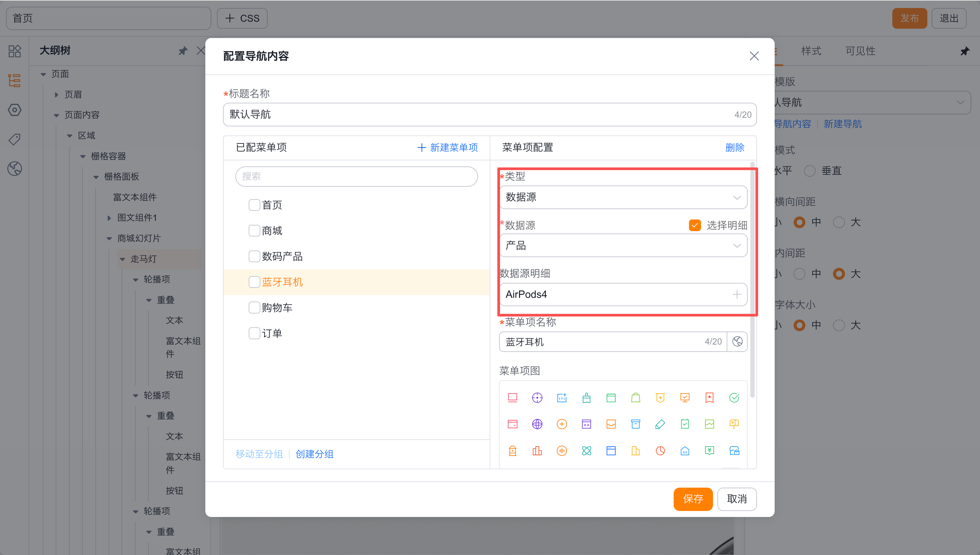Open the 类型 dropdown showing 数据源
This screenshot has width=980, height=555.
tap(623, 197)
